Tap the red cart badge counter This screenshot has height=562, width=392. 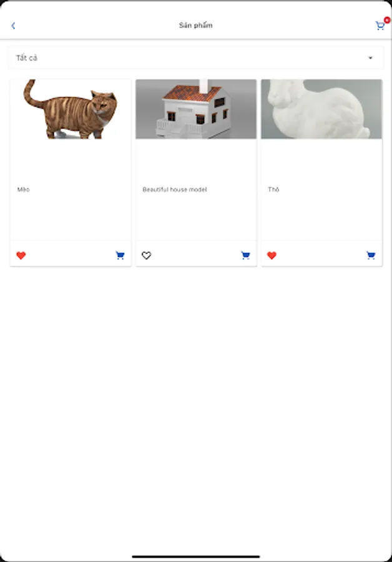click(387, 20)
